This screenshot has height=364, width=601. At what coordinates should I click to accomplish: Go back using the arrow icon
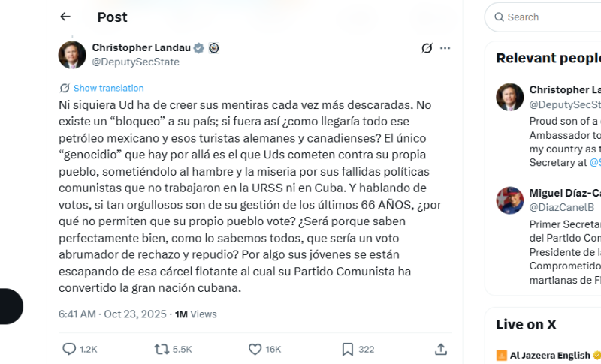[65, 17]
